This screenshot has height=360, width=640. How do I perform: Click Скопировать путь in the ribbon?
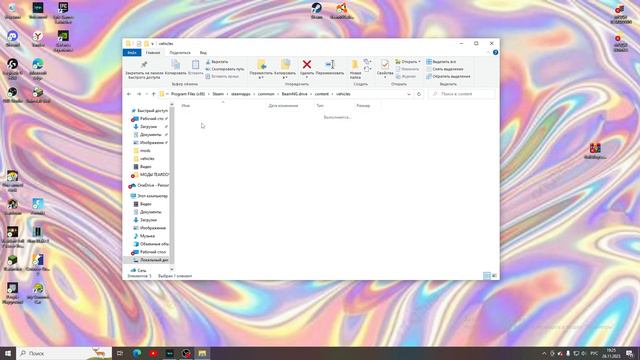click(x=224, y=69)
